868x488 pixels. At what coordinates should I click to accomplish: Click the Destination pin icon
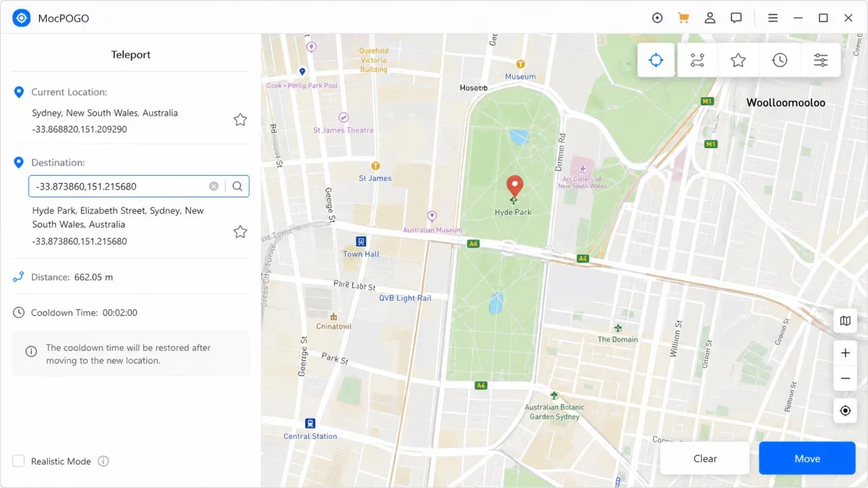(x=19, y=163)
